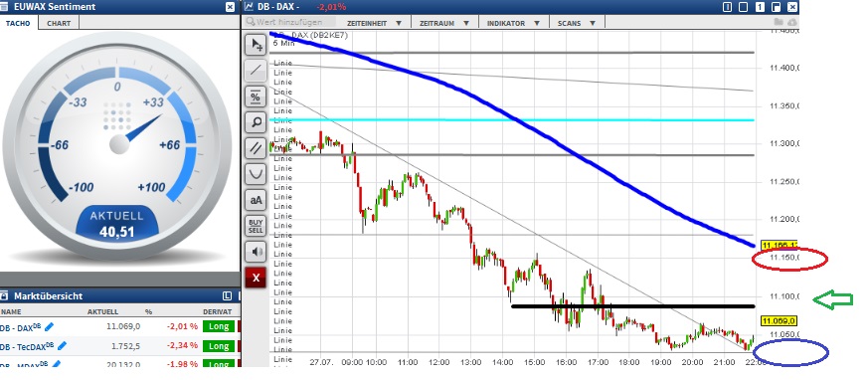The image size is (868, 380).
Task: Open the ZEITRAUM dropdown
Action: (444, 23)
